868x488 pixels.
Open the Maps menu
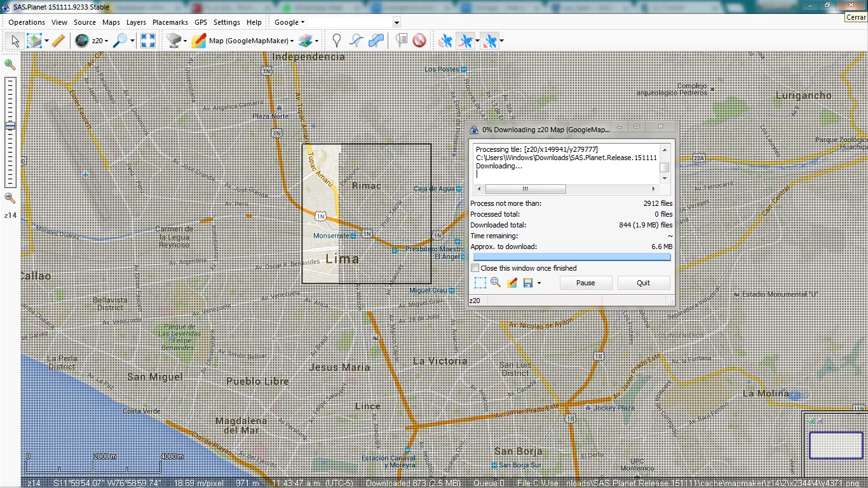click(x=111, y=22)
